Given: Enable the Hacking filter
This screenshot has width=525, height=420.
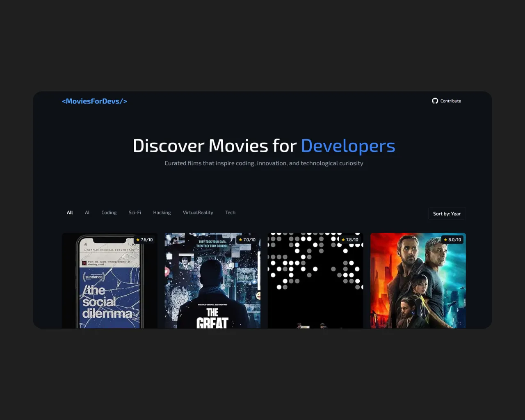Looking at the screenshot, I should pyautogui.click(x=162, y=212).
